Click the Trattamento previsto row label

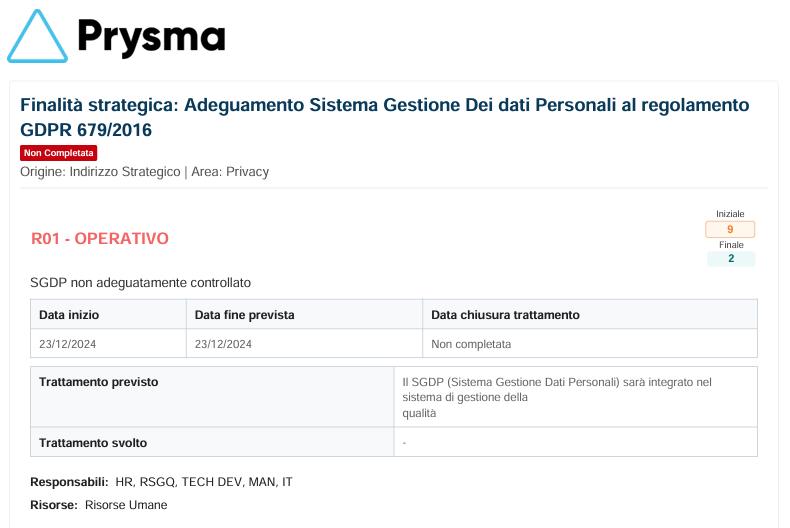pyautogui.click(x=98, y=382)
